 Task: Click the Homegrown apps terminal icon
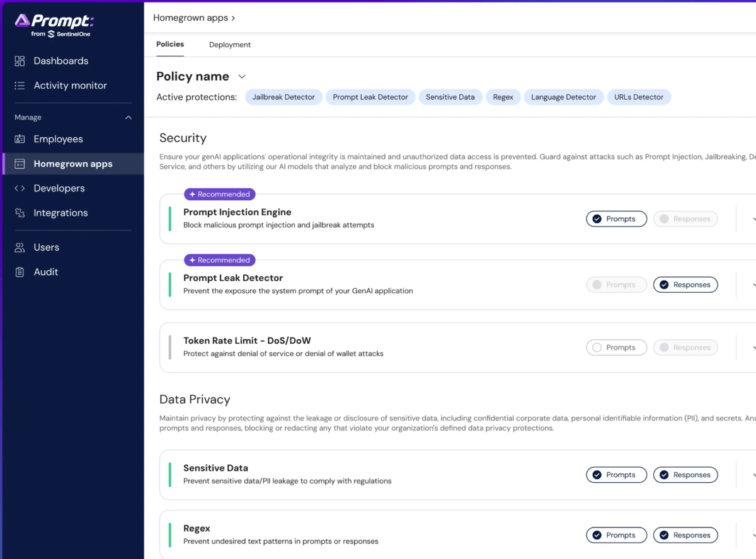pyautogui.click(x=20, y=164)
